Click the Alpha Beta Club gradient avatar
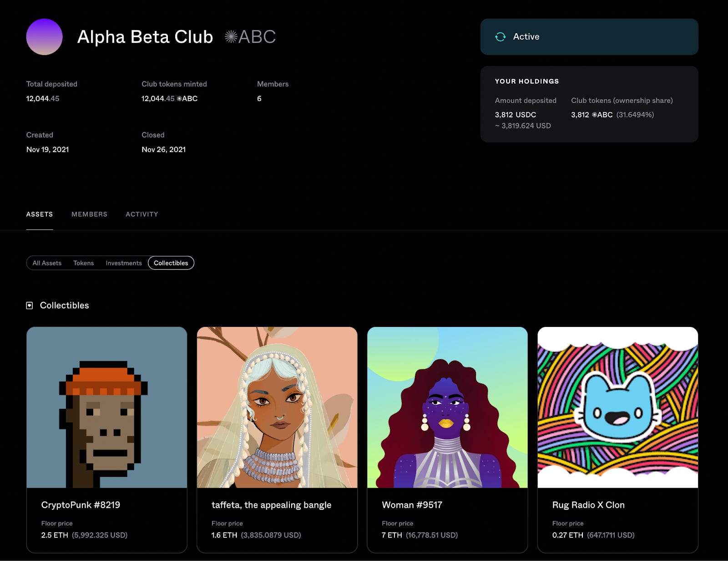Viewport: 728px width, 561px height. click(x=44, y=37)
